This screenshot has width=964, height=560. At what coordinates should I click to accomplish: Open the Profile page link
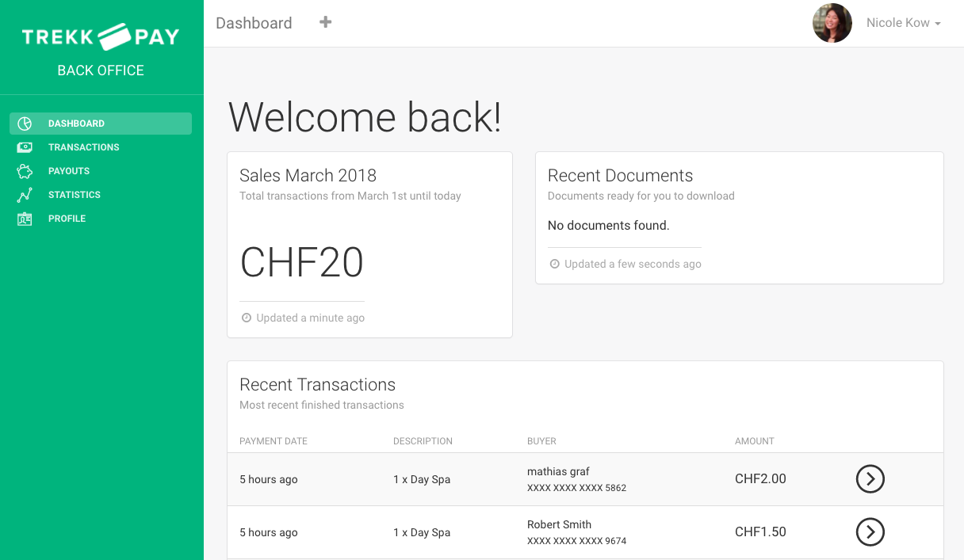tap(67, 219)
